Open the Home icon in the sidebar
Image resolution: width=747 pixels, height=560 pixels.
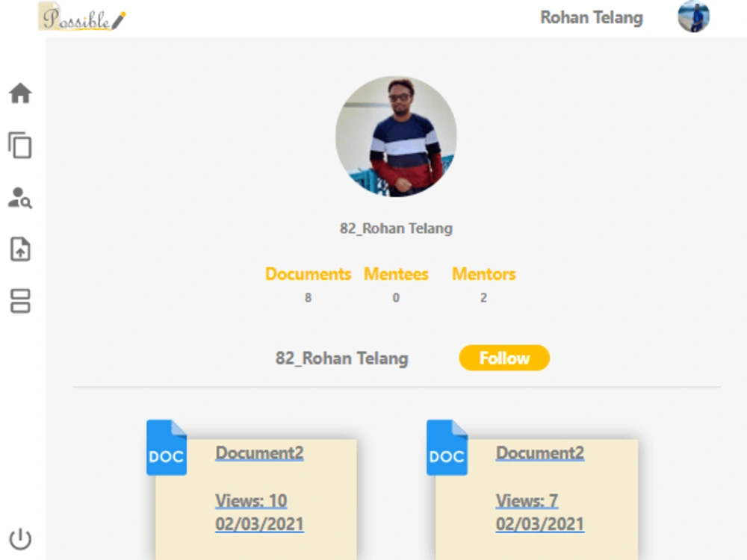(x=20, y=93)
